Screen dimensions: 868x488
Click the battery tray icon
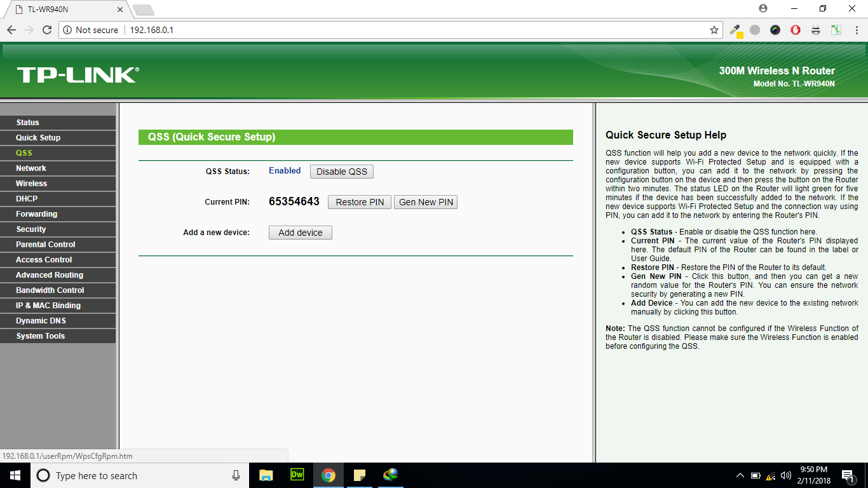(x=756, y=475)
